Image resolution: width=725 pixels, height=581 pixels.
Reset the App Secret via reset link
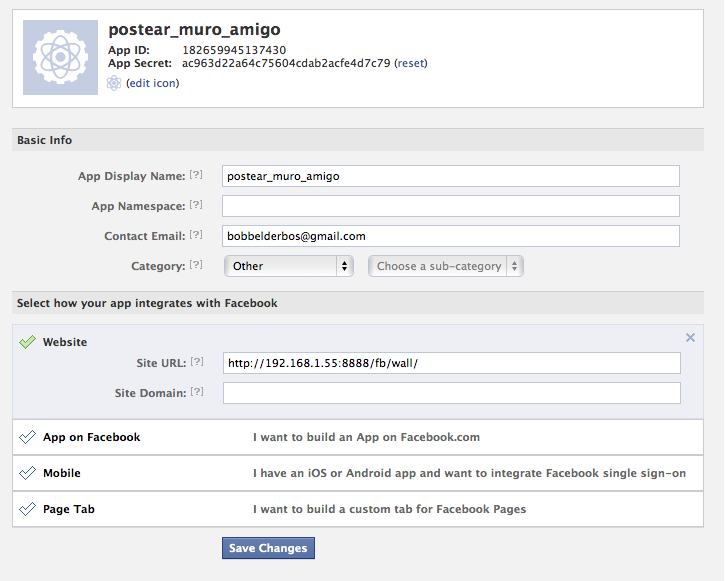coord(411,63)
